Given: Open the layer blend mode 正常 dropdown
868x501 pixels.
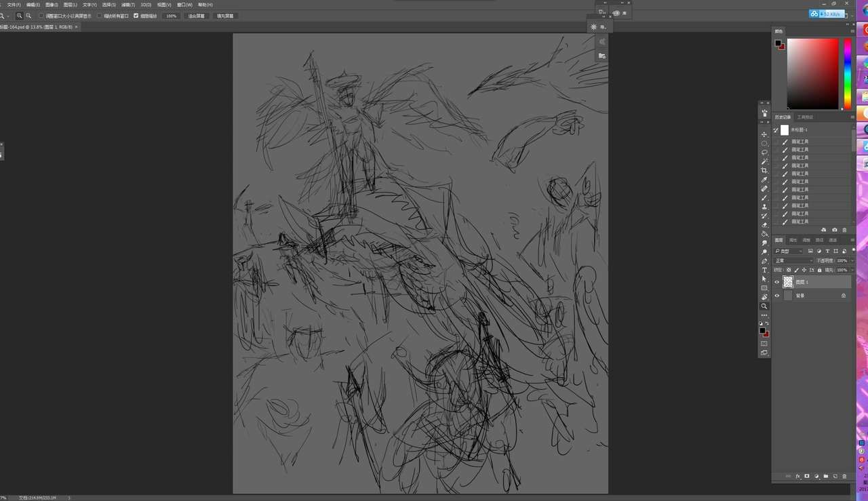Looking at the screenshot, I should click(x=793, y=260).
